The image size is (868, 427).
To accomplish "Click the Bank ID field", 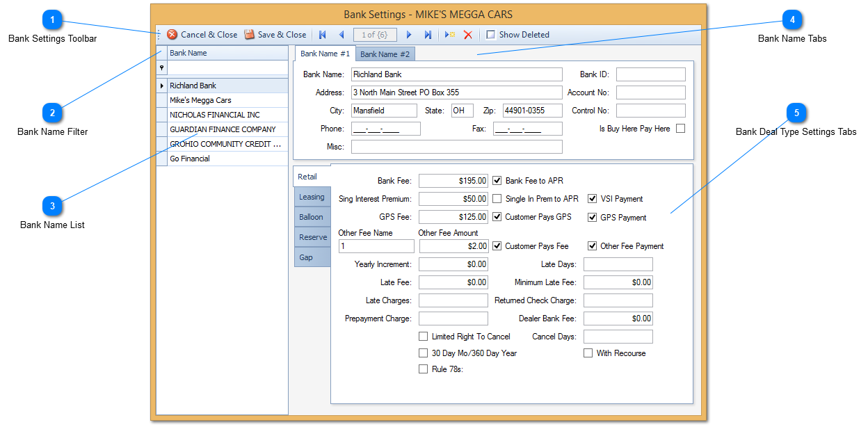I will [650, 74].
